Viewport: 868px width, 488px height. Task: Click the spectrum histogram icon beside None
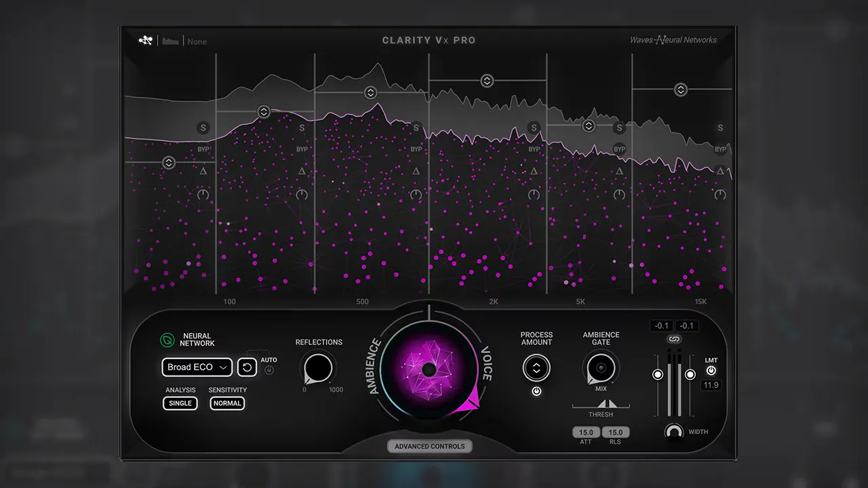point(170,41)
